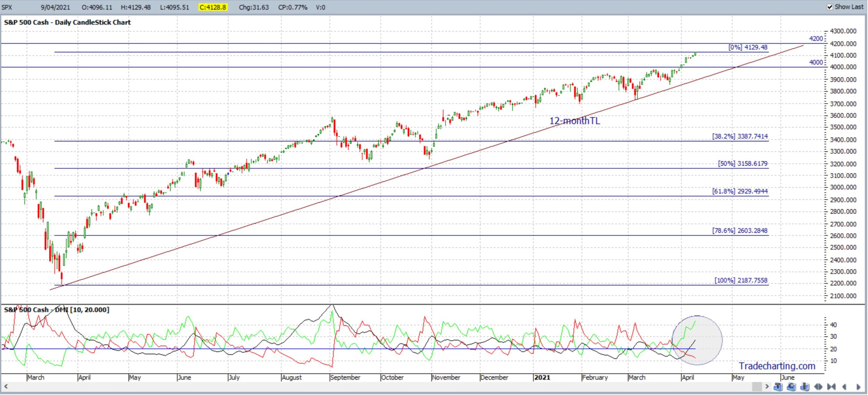This screenshot has height=395, width=868.
Task: Click the 4000 horizontal line label
Action: point(816,62)
